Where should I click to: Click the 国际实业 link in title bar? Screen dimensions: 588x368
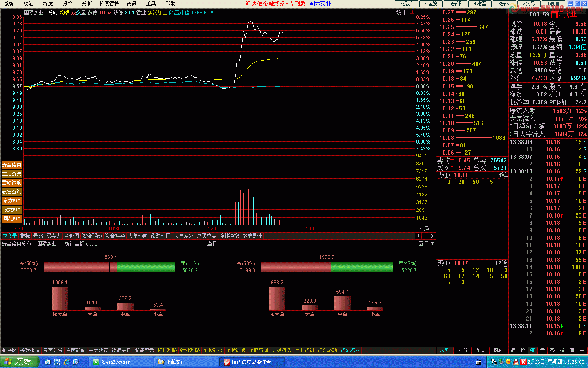coord(320,3)
